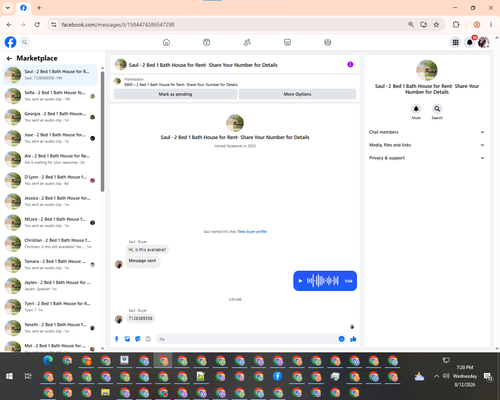
Task: Open Facebook home feed icon
Action: click(166, 42)
